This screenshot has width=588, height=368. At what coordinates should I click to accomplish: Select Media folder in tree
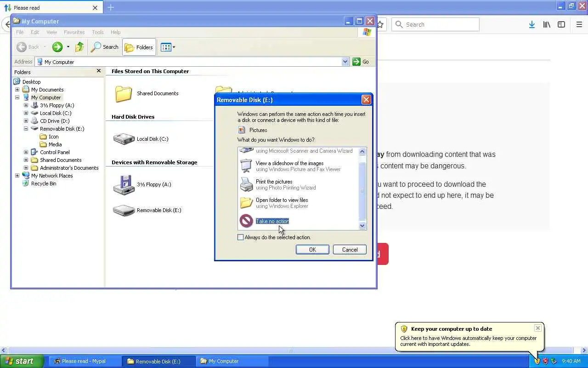tap(55, 144)
